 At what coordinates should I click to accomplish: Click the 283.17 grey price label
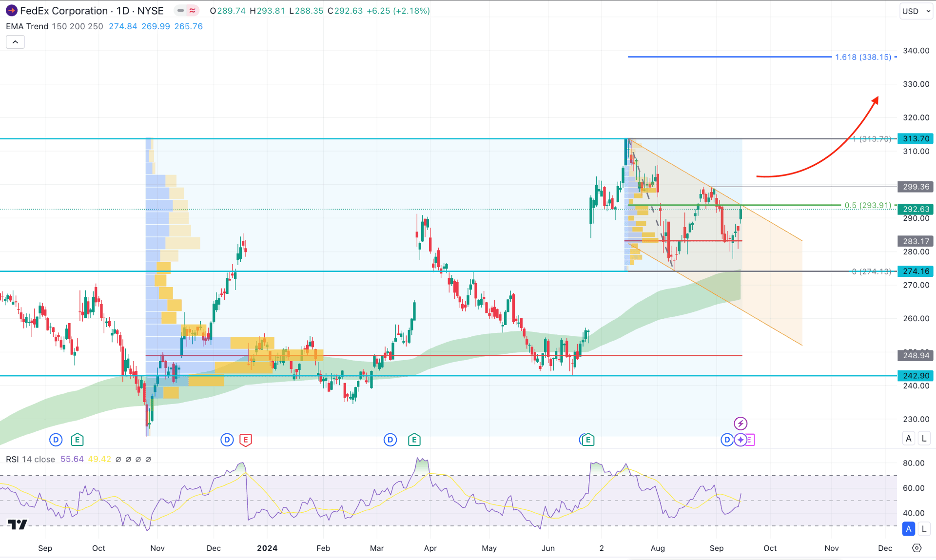pyautogui.click(x=916, y=241)
